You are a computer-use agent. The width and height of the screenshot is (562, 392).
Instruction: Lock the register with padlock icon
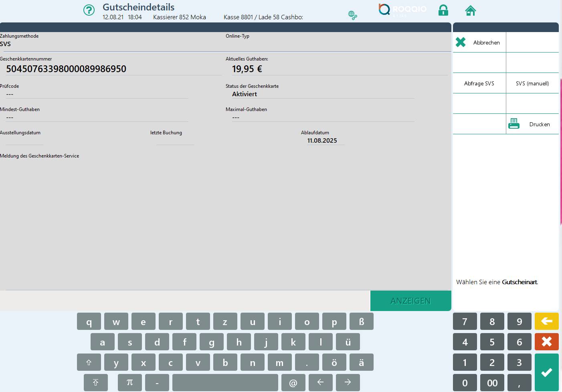point(443,10)
